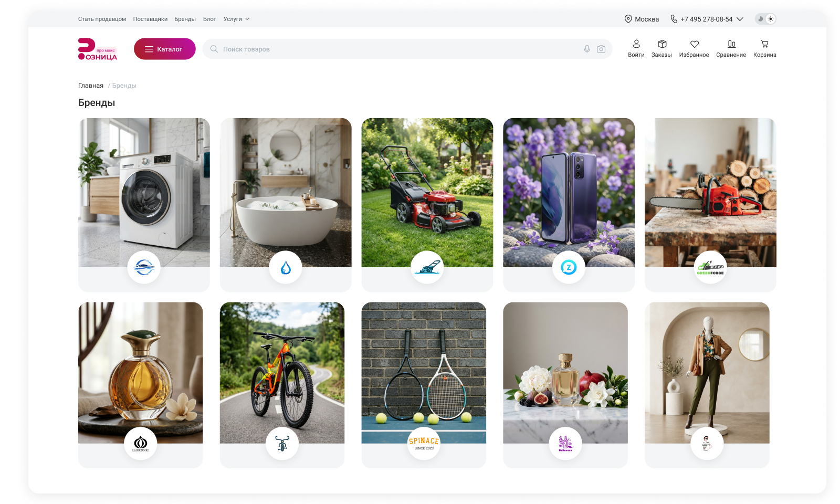Click the camera image search icon

(x=601, y=49)
